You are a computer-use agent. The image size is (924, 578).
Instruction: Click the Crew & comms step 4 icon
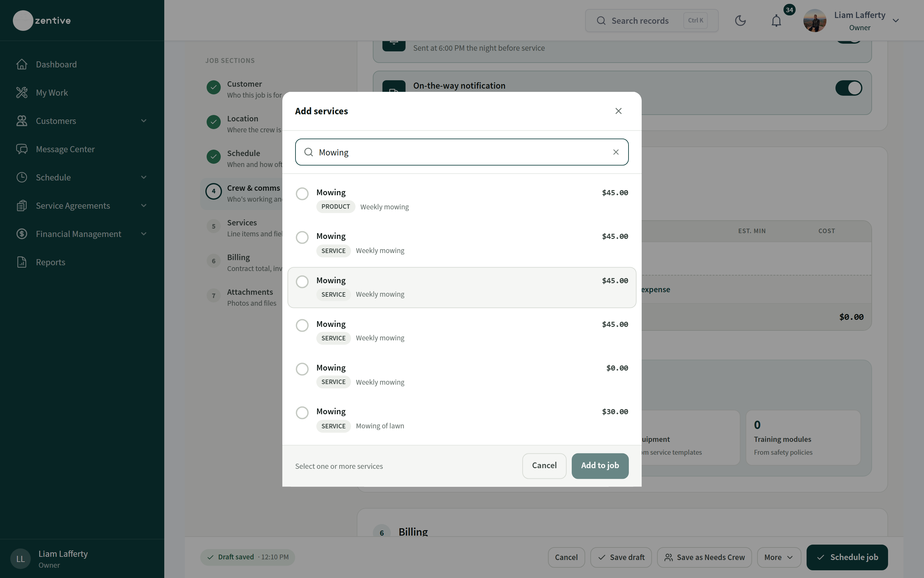[213, 191]
